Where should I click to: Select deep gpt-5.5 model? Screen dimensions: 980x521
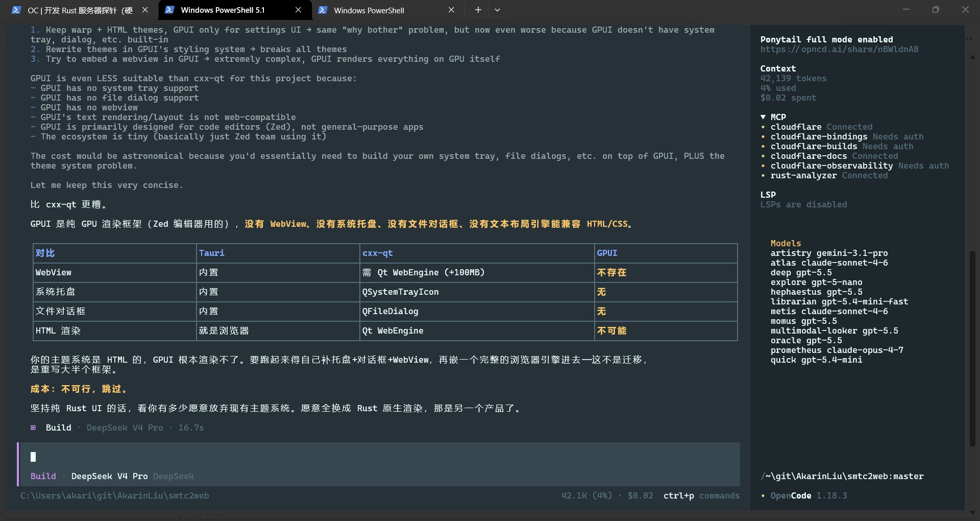tap(801, 273)
